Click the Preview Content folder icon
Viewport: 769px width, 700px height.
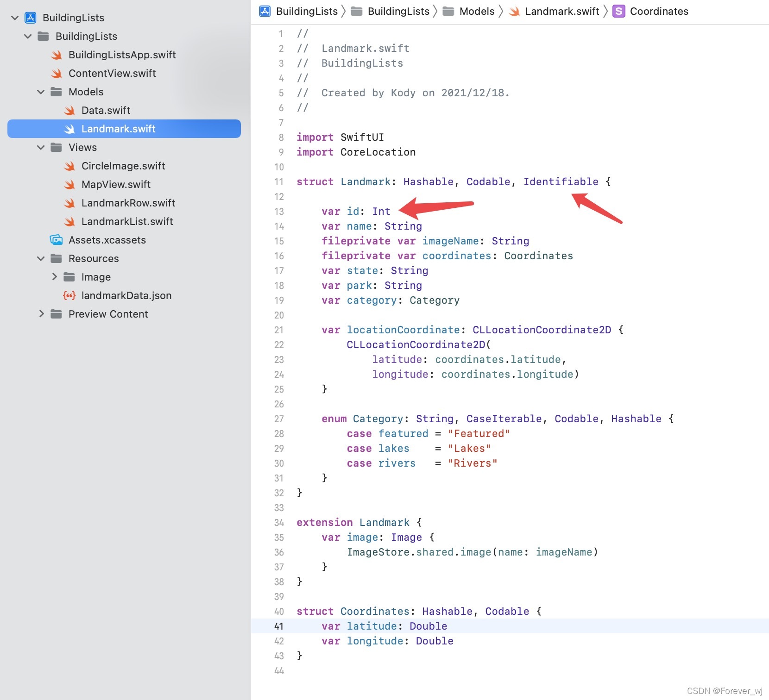pos(56,314)
